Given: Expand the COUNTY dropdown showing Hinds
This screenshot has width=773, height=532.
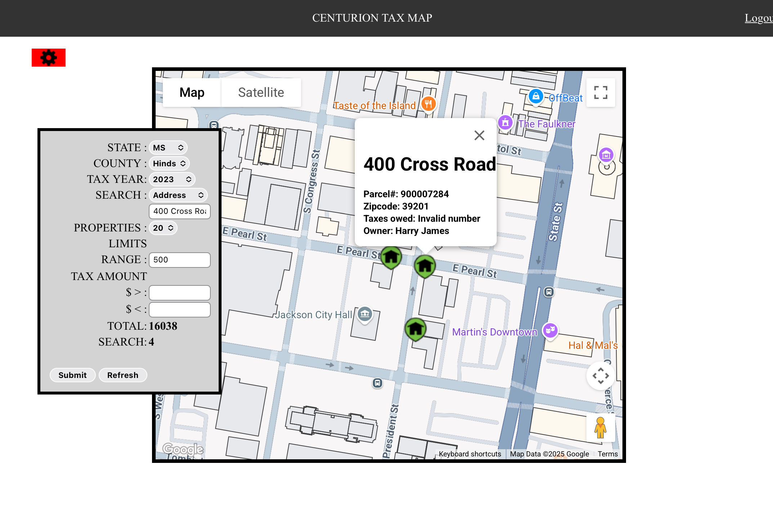Looking at the screenshot, I should [169, 163].
